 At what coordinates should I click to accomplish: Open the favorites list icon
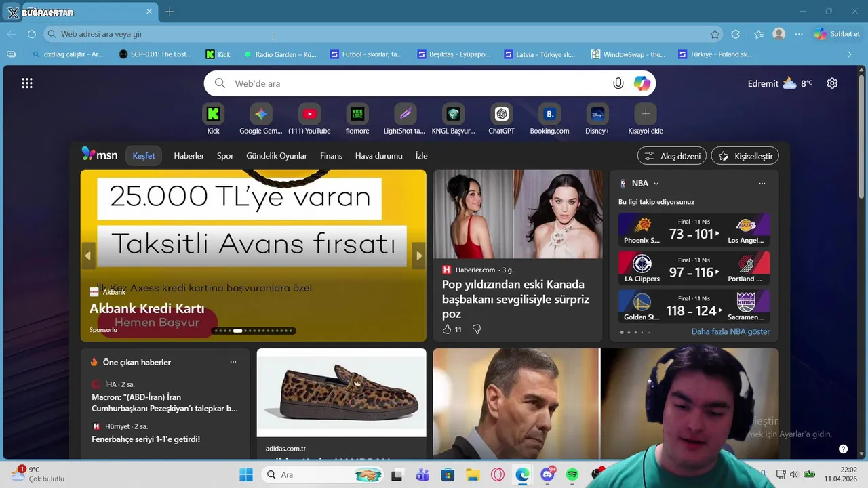tap(759, 34)
